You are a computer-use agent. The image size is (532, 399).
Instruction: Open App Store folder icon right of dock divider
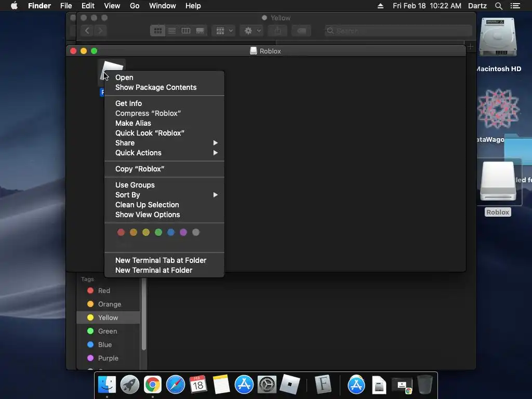pyautogui.click(x=356, y=385)
